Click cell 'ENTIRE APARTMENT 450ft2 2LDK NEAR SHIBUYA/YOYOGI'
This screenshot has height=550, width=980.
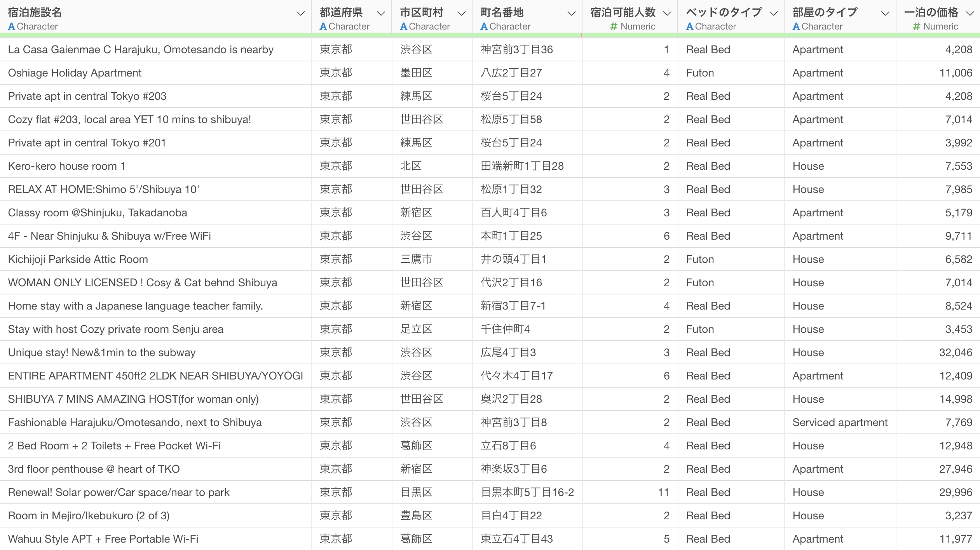[155, 376]
